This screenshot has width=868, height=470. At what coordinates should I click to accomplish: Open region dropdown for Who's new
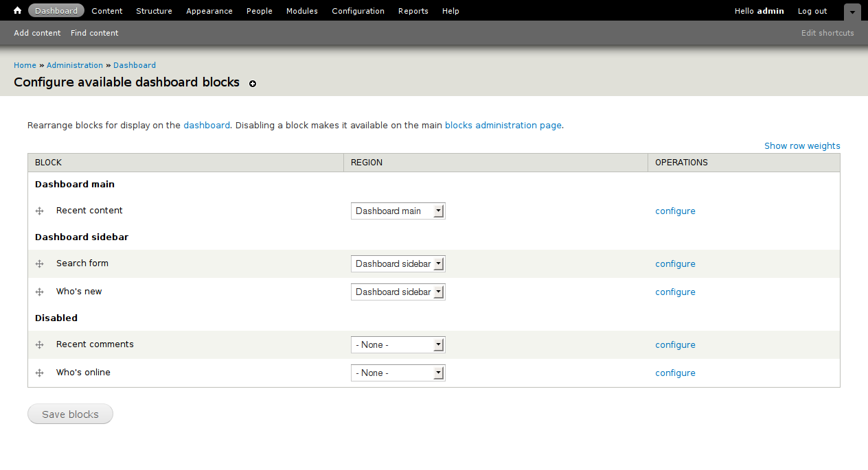(398, 292)
